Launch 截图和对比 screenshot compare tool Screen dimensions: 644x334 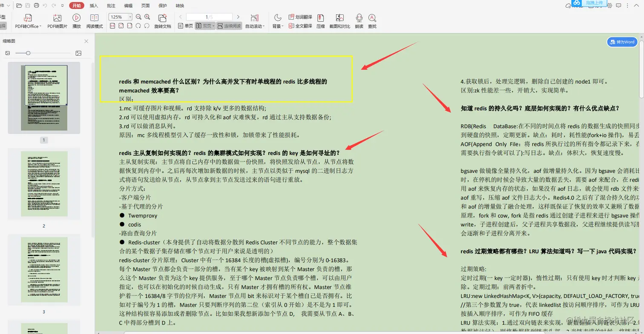(x=339, y=22)
